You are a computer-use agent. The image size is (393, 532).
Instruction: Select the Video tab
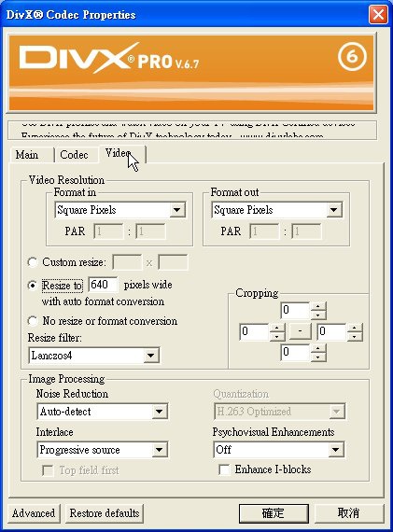[x=122, y=154]
